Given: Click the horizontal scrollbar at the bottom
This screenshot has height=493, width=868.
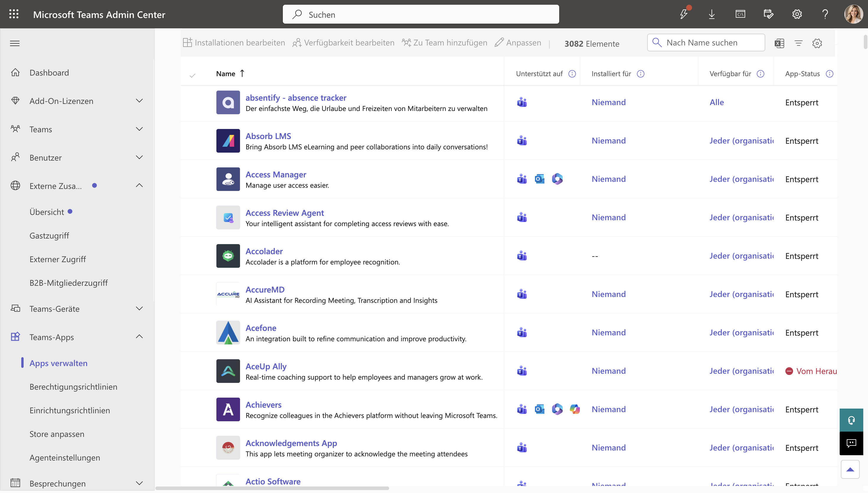Looking at the screenshot, I should [x=272, y=488].
